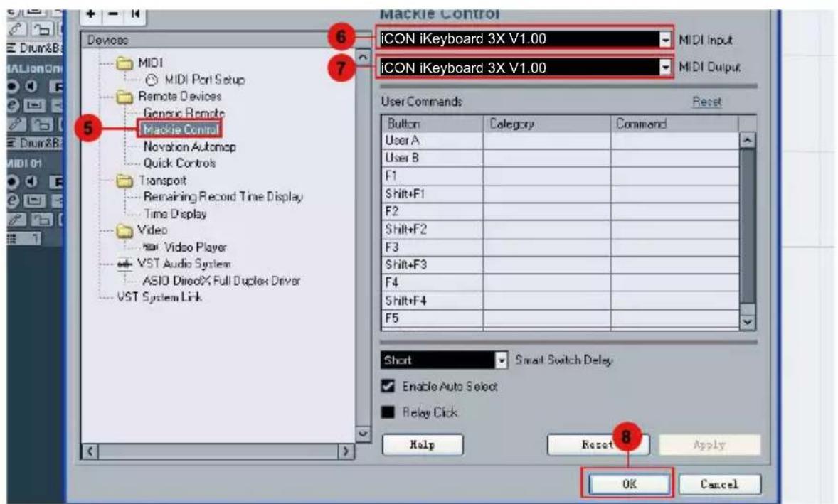Screen dimensions: 838x504
Task: Select the F3 button row
Action: [561, 247]
